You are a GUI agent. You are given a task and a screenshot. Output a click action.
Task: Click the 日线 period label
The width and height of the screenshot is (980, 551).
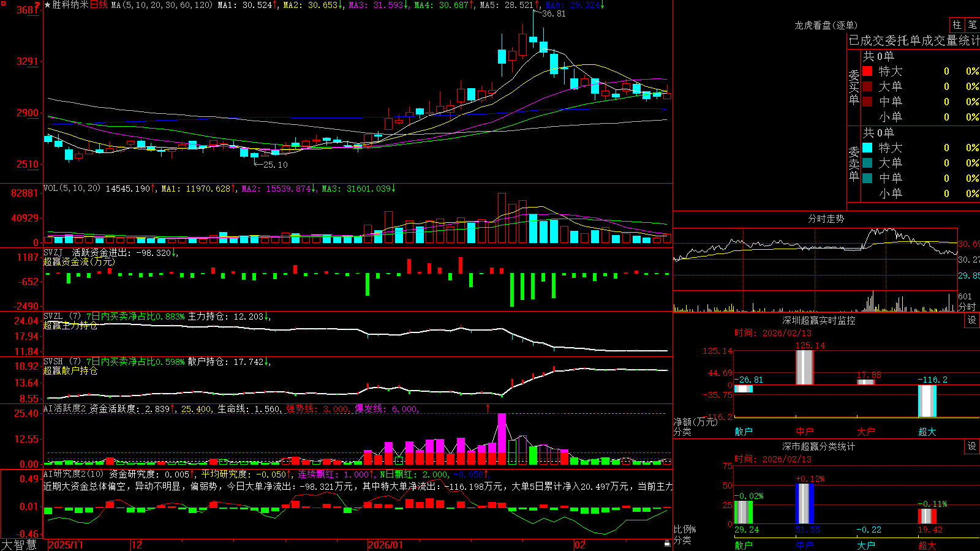tap(99, 5)
